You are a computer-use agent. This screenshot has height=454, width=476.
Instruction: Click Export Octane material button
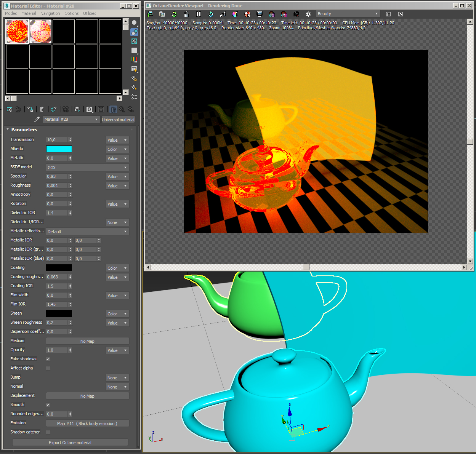click(70, 443)
